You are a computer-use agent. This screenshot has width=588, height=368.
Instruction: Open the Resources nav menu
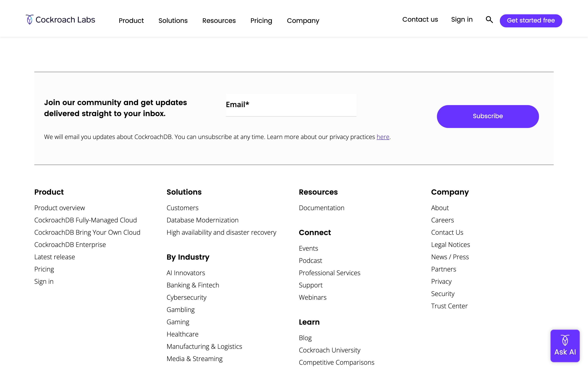click(219, 20)
